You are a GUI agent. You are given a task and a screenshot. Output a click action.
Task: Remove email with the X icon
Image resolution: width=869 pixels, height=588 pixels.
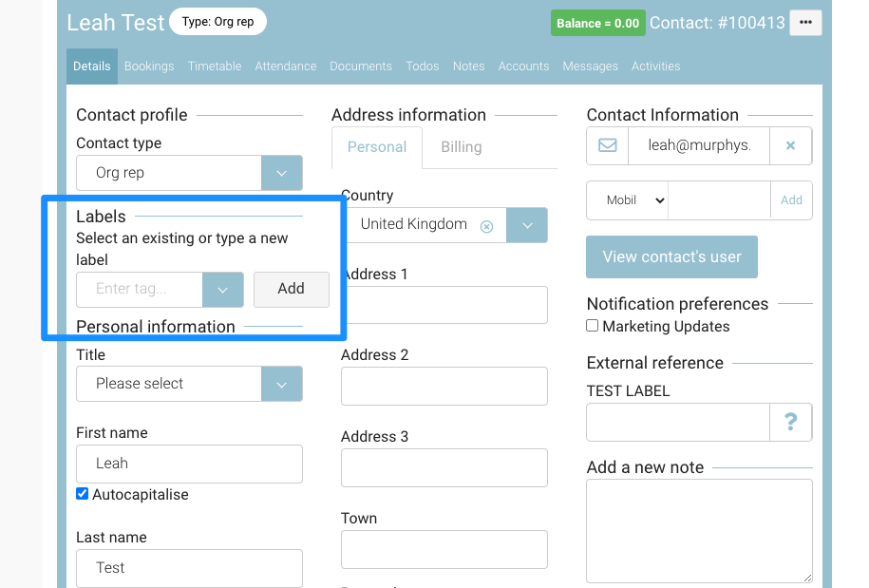tap(790, 146)
